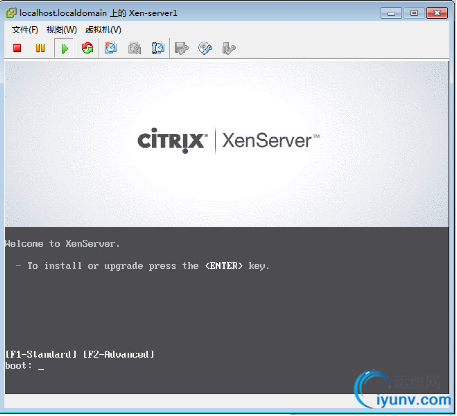Click the boot: prompt in the console

pos(24,366)
